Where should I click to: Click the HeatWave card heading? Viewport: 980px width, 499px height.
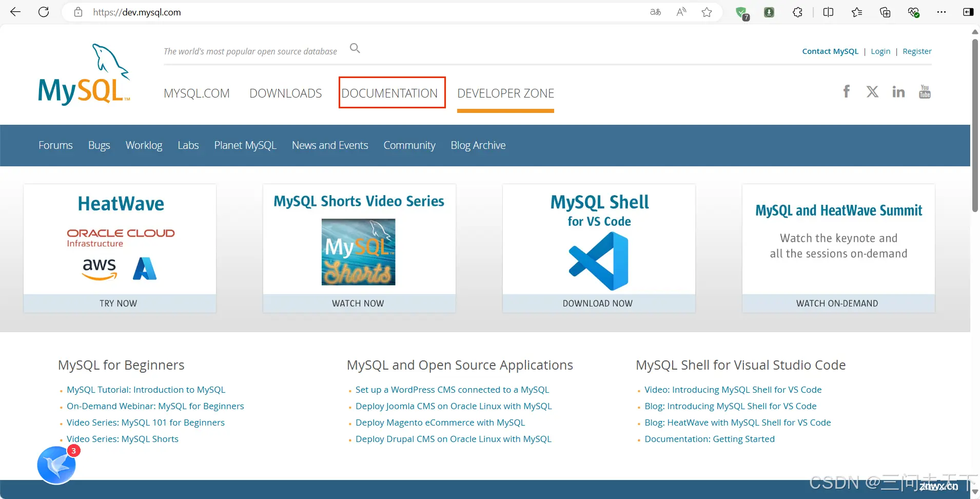(x=121, y=204)
